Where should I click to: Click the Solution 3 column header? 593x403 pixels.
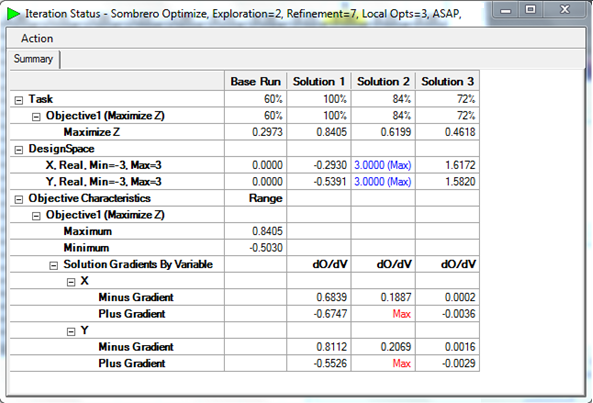tap(447, 81)
